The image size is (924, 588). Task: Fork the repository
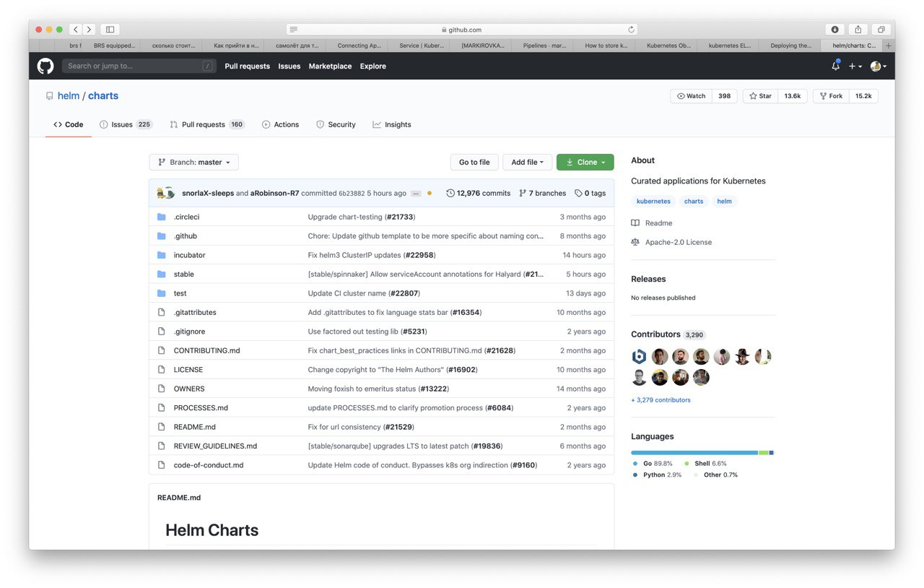click(x=831, y=96)
